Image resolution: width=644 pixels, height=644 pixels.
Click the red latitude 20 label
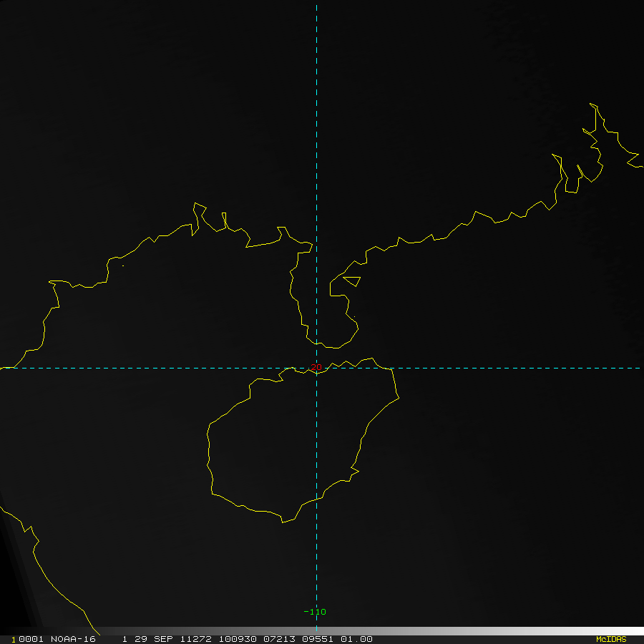pyautogui.click(x=316, y=367)
